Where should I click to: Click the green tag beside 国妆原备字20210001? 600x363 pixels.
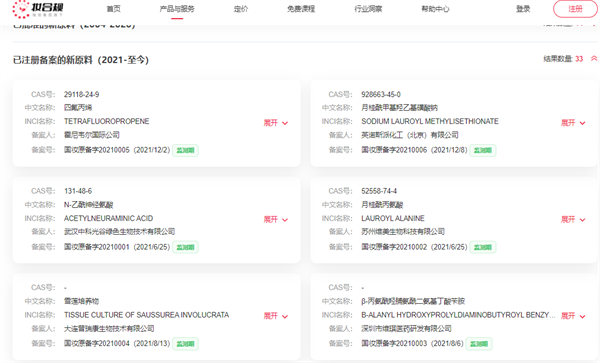185,247
